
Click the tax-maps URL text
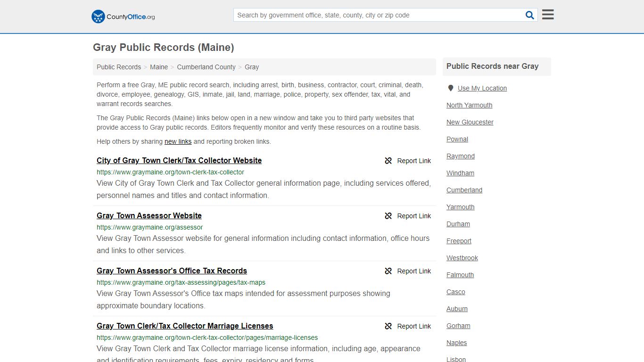pos(181,282)
